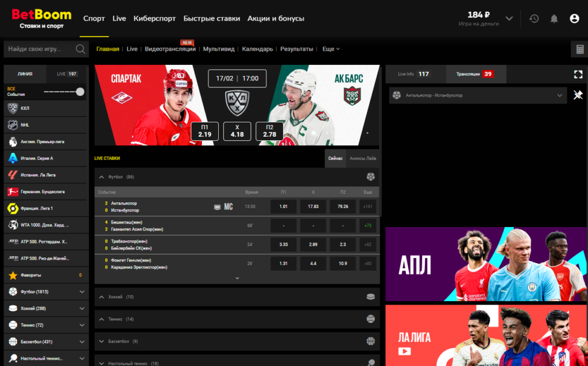Image resolution: width=588 pixels, height=366 pixels.
Task: Open Календарь in sub-navigation
Action: 257,49
